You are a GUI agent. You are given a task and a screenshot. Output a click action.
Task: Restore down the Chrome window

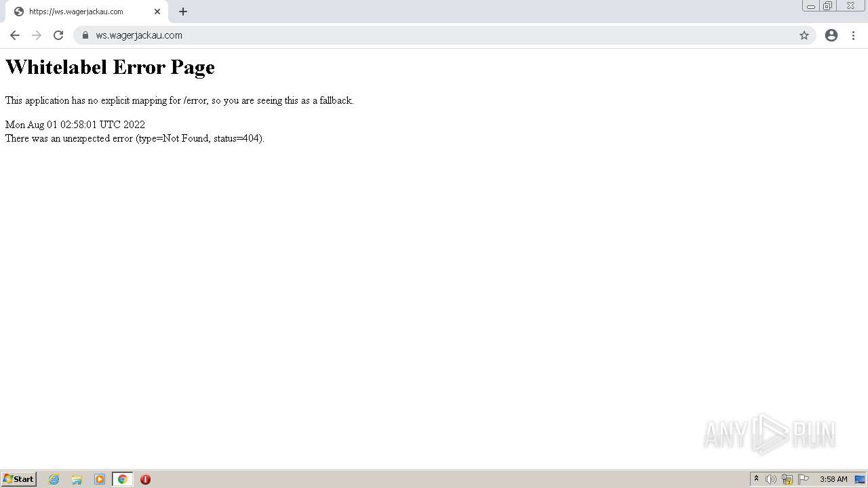pyautogui.click(x=828, y=6)
